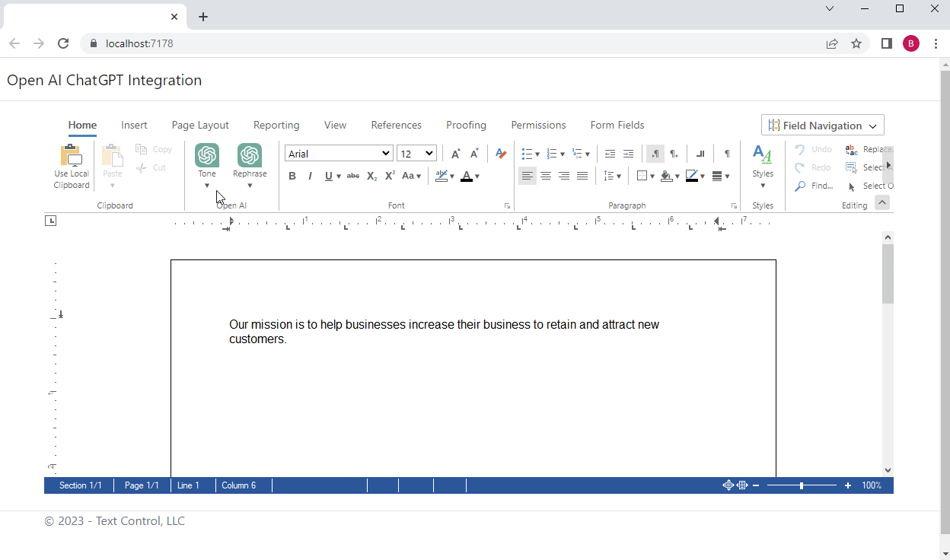Click the Use Local Clipboard button

[x=71, y=165]
